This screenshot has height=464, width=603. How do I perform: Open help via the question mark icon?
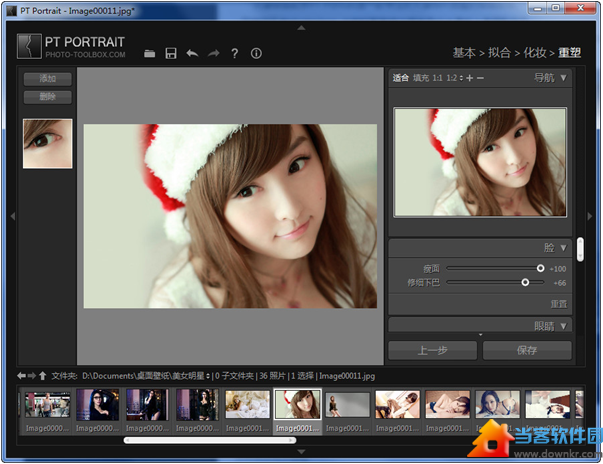(x=235, y=53)
